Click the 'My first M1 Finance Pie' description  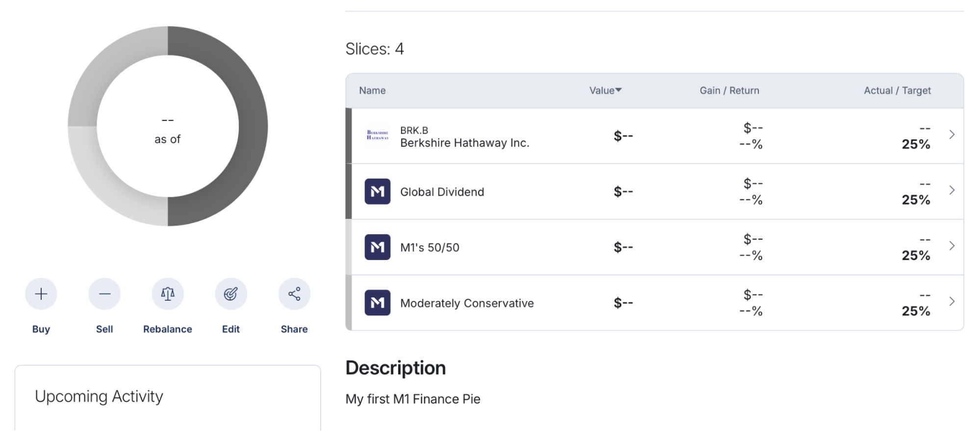pyautogui.click(x=413, y=399)
